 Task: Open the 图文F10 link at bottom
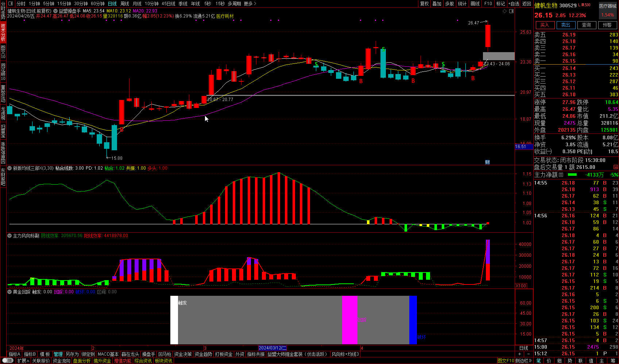506,361
